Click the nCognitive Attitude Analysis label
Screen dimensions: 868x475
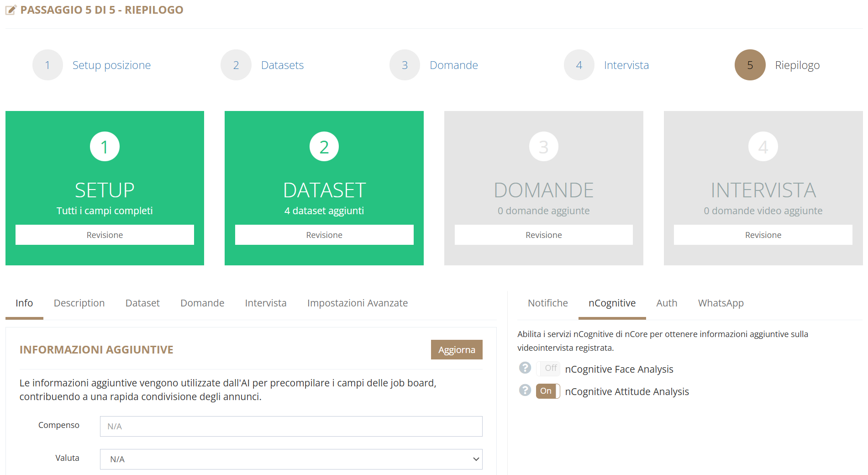point(627,391)
